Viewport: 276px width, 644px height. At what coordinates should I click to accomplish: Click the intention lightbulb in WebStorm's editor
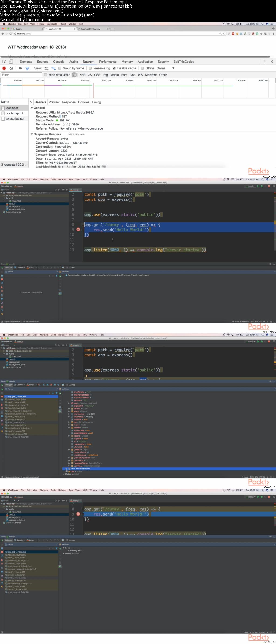tap(86, 376)
